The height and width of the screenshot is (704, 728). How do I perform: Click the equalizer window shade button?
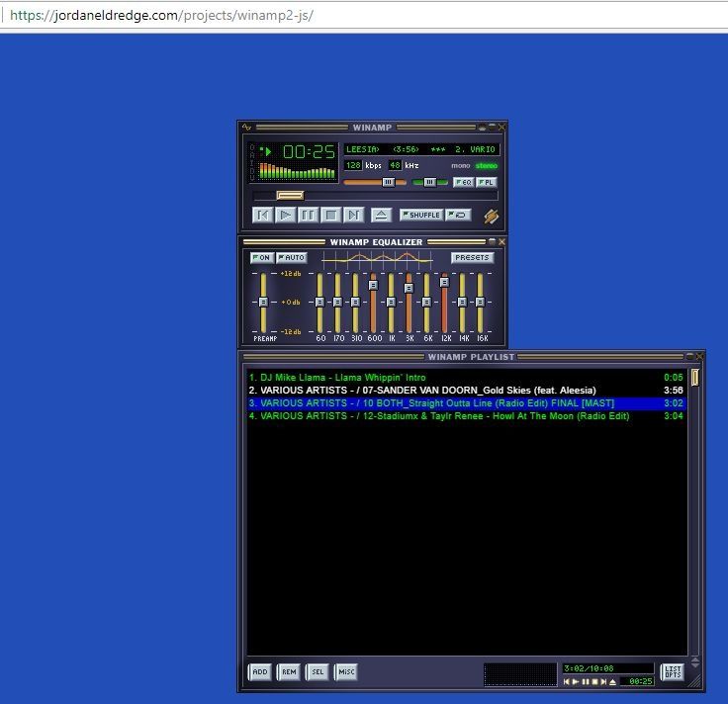[x=493, y=242]
